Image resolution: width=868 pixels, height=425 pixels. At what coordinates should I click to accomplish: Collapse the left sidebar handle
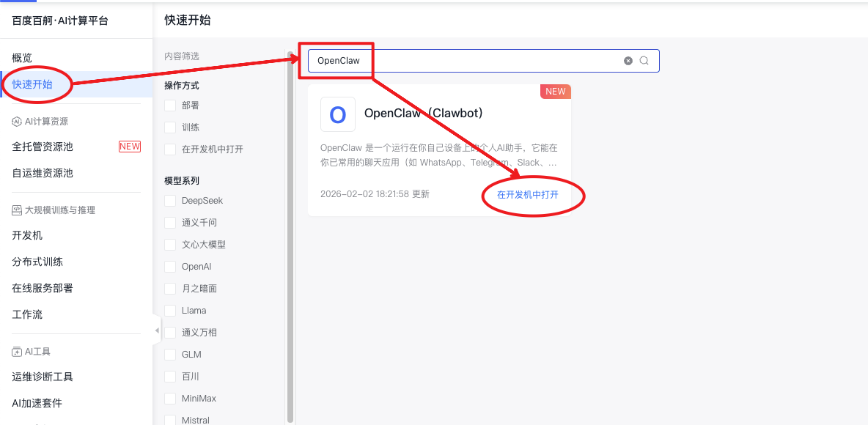[157, 330]
